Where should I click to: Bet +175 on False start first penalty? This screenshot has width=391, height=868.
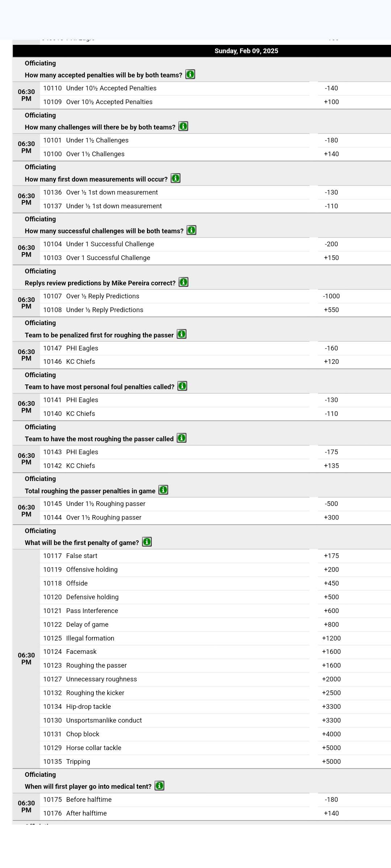tap(331, 556)
